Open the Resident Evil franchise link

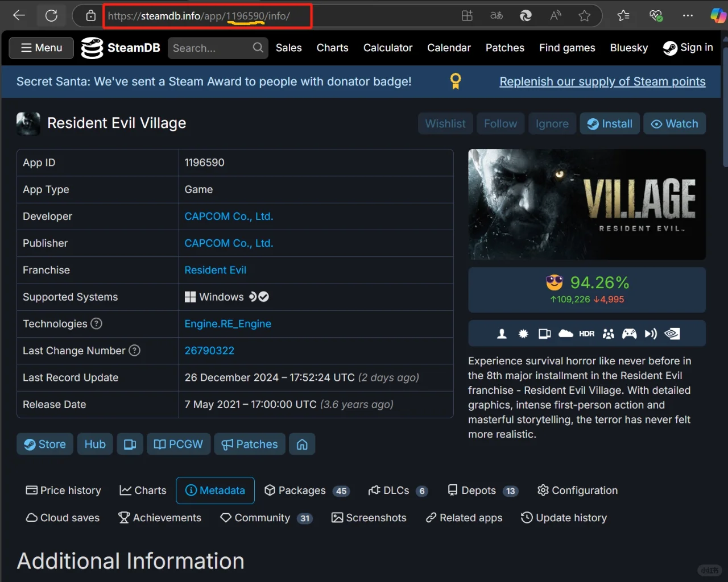tap(216, 270)
